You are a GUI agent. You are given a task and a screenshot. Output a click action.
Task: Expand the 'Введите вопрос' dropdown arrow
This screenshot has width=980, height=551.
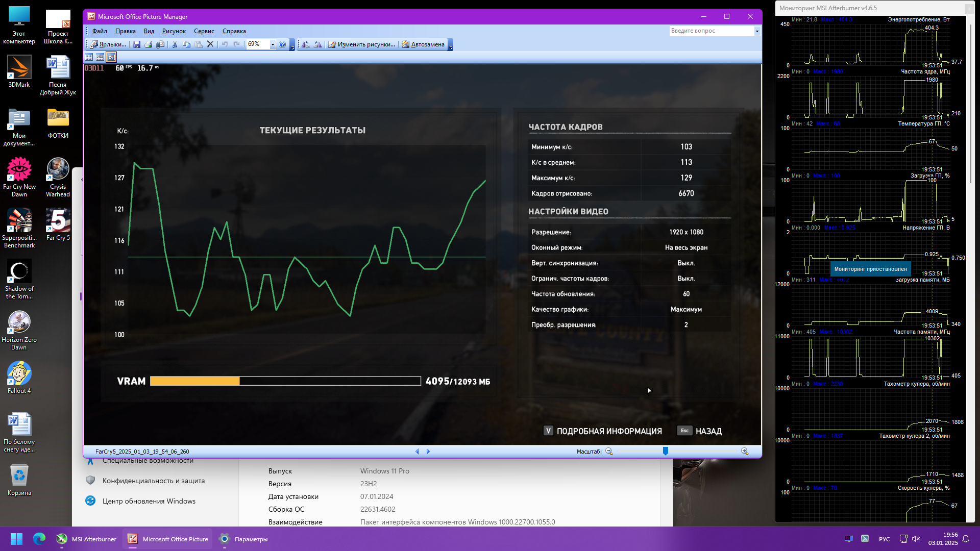pyautogui.click(x=757, y=31)
